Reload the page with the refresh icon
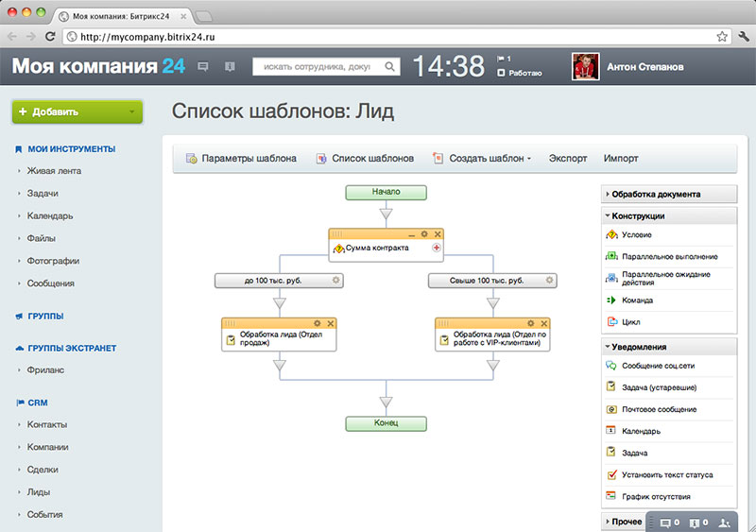Image resolution: width=756 pixels, height=532 pixels. point(50,36)
